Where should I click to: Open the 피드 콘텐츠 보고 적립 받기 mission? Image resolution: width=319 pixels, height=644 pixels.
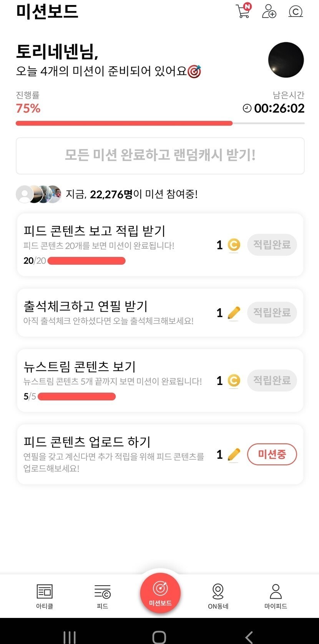coord(95,231)
